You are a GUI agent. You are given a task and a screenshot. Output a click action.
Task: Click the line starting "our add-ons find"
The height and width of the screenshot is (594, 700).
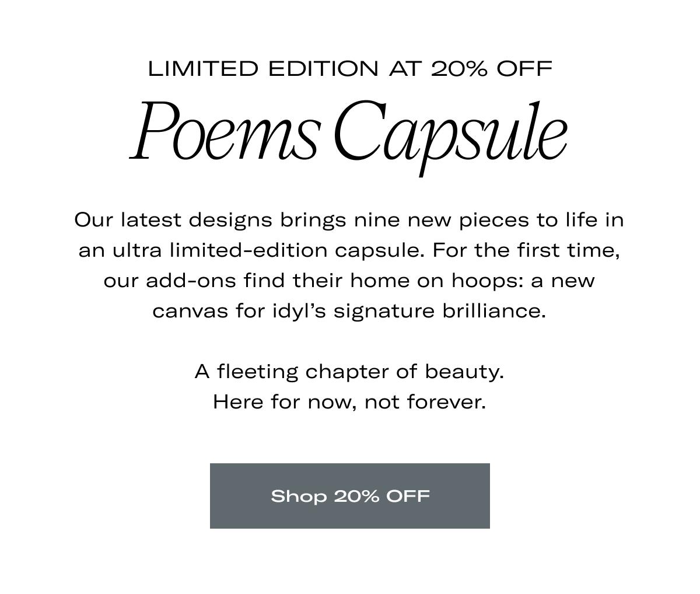click(349, 281)
